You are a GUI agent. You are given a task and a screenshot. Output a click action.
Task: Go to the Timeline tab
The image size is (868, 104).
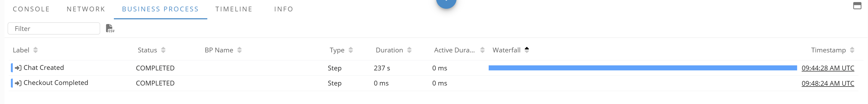[x=234, y=9]
